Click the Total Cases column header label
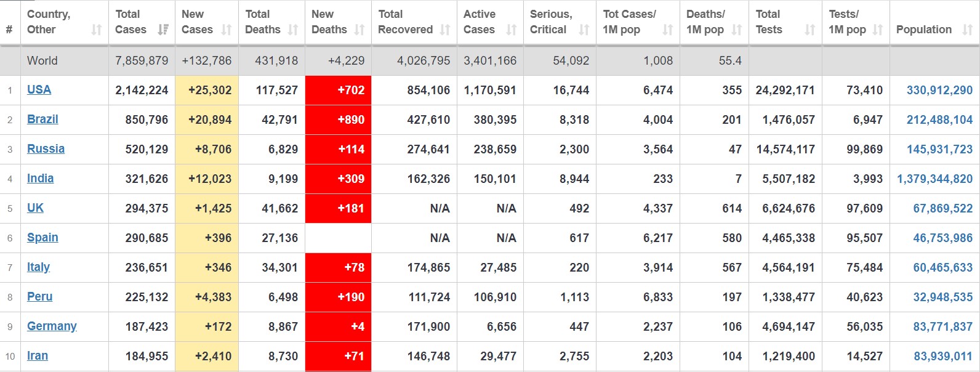This screenshot has height=372, width=980. coord(131,22)
